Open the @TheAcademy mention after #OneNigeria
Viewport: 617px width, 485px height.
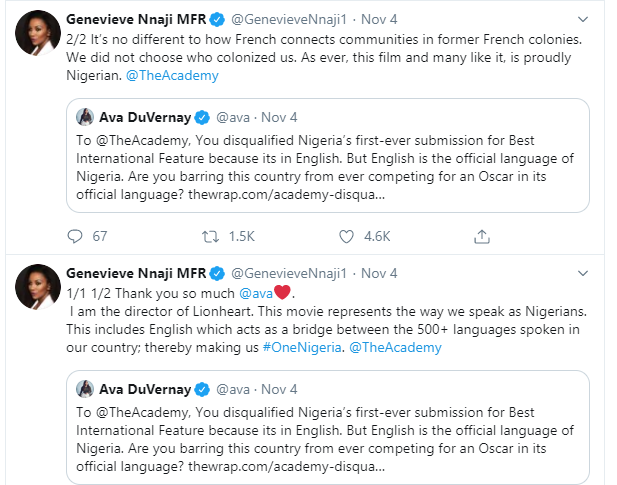(388, 347)
